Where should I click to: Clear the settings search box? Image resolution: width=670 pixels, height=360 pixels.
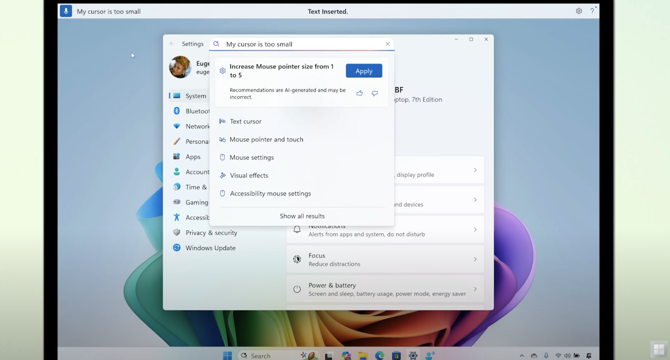click(x=388, y=44)
